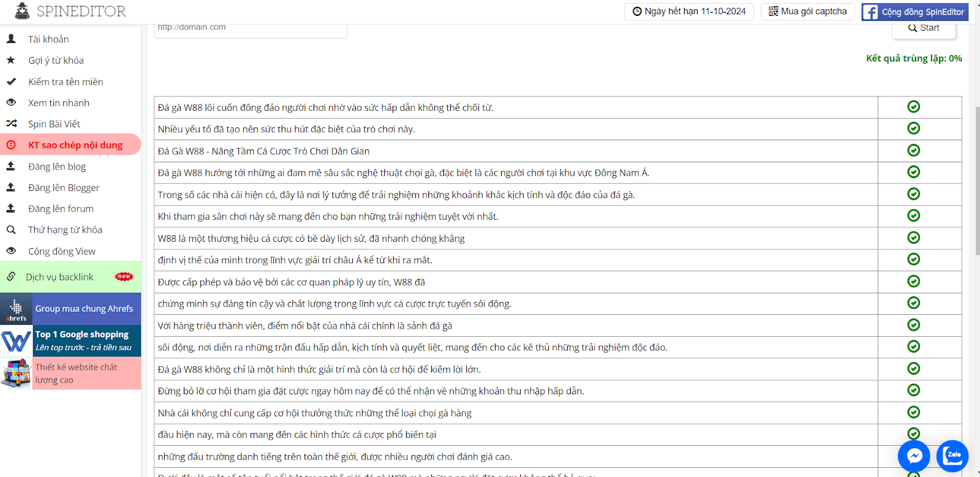
Task: Click check icon for 'Được cấp phép' row
Action: [913, 281]
